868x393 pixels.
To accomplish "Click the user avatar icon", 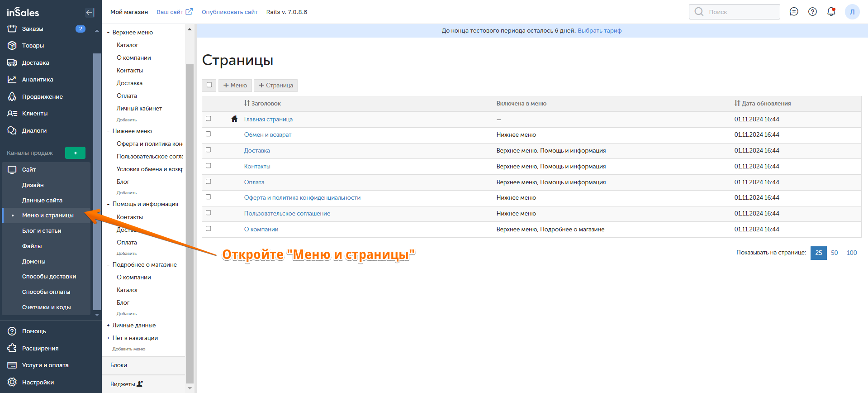I will (x=852, y=12).
